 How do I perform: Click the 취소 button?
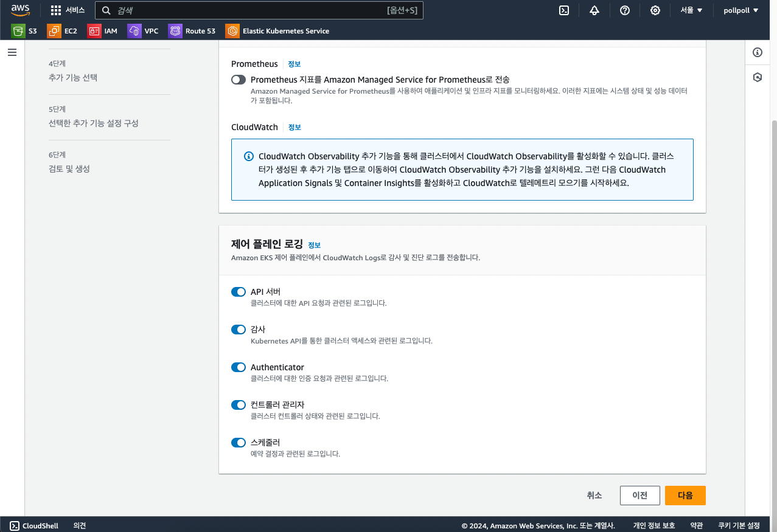[x=594, y=496]
